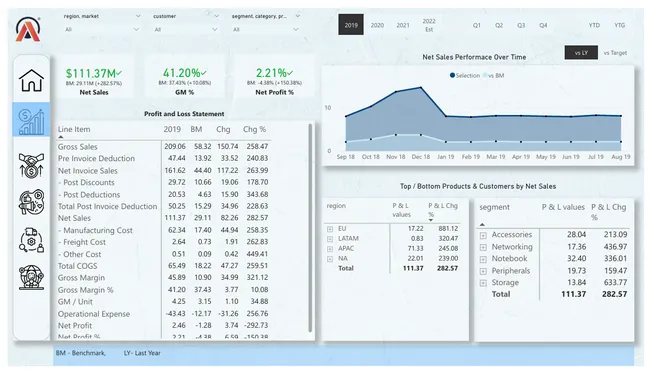This screenshot has height=372, width=650.
Task: Sort by the 2019 column header
Action: pos(172,129)
